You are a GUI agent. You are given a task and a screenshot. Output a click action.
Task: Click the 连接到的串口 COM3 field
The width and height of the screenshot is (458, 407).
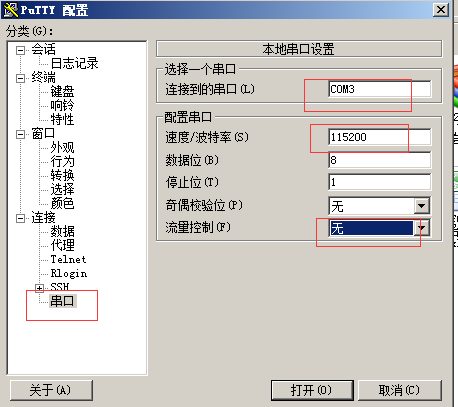tap(380, 89)
